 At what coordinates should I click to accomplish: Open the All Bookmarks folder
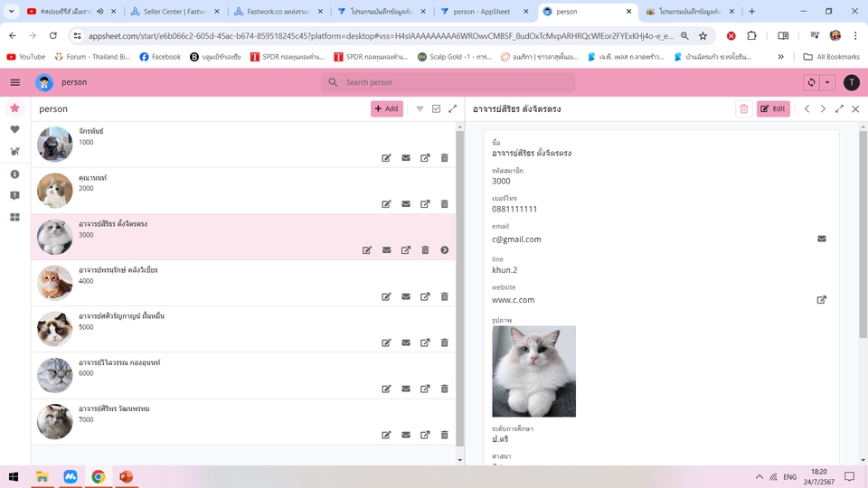point(832,56)
